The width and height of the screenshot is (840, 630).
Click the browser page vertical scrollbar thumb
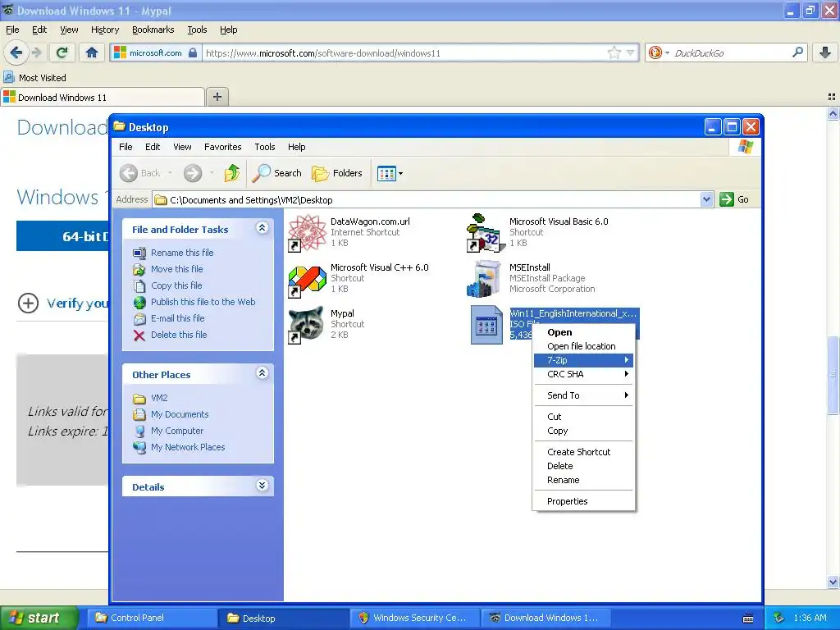click(x=833, y=375)
